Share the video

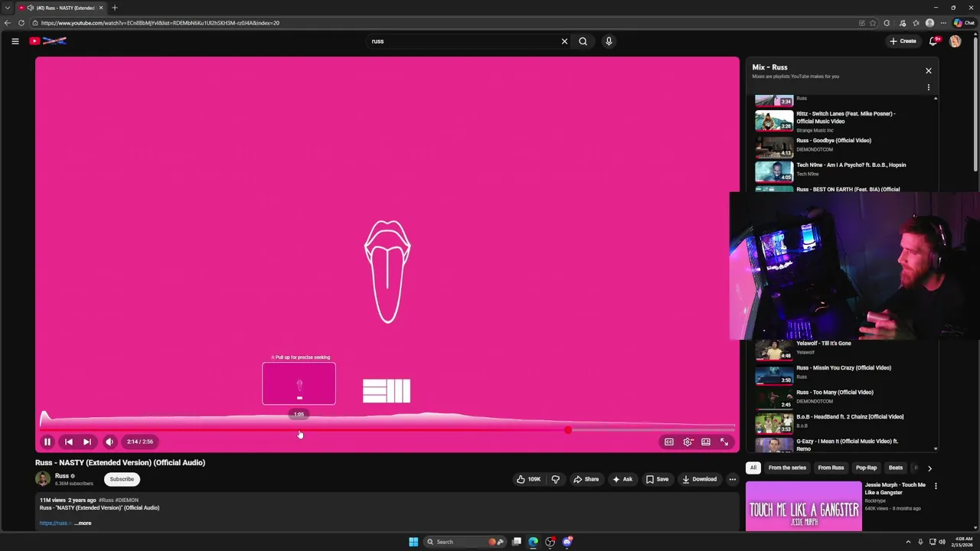[x=586, y=479]
